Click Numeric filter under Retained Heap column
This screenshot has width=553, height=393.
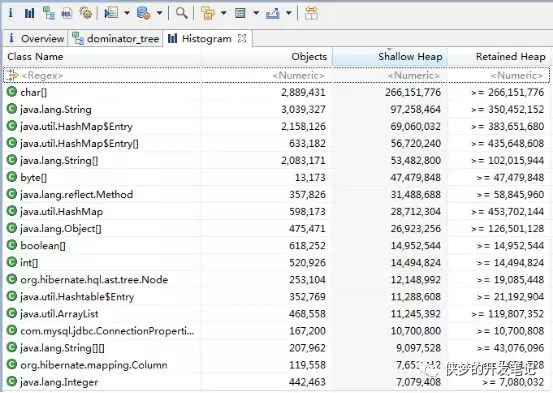[517, 75]
